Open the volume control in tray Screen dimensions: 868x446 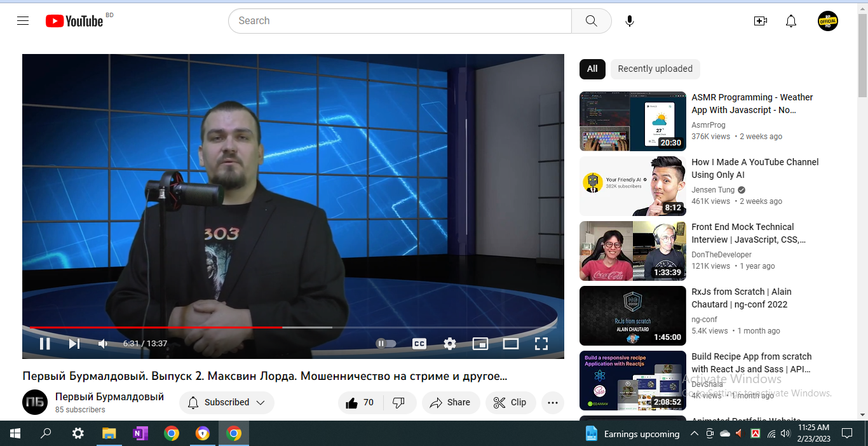coord(786,434)
